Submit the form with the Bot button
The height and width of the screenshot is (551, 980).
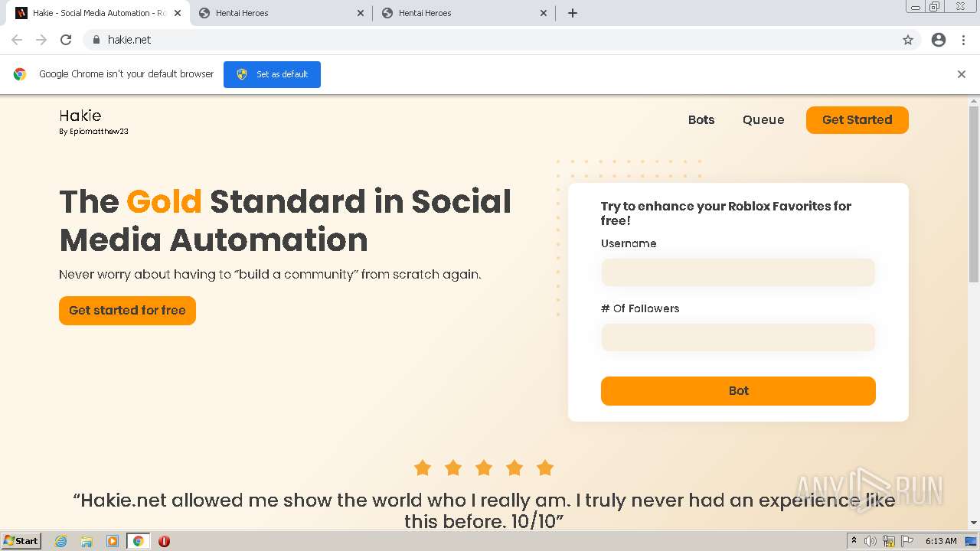pyautogui.click(x=738, y=391)
